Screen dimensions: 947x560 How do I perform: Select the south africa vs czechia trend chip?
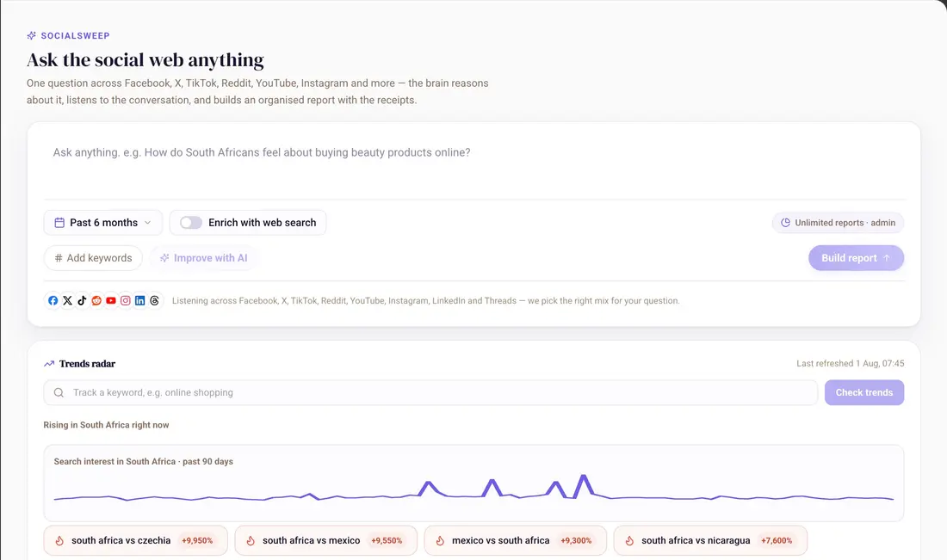click(135, 541)
